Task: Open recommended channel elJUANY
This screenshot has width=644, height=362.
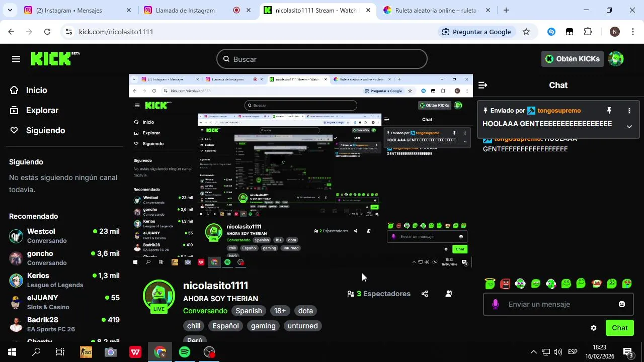Action: (64, 302)
